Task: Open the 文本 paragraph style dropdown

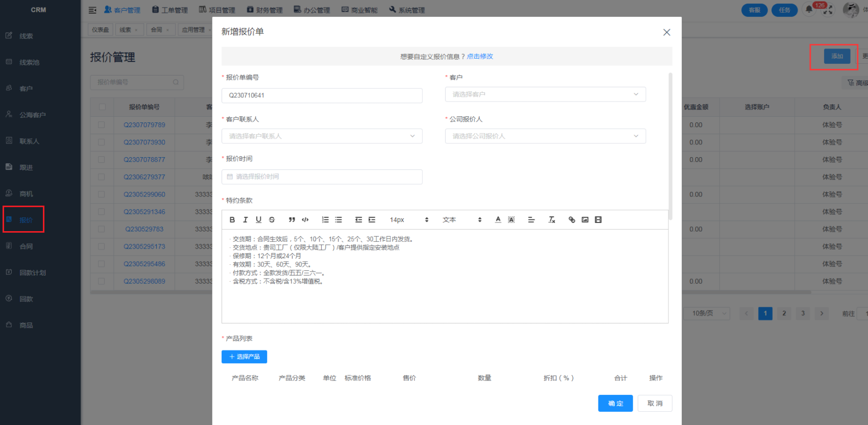Action: coord(462,220)
